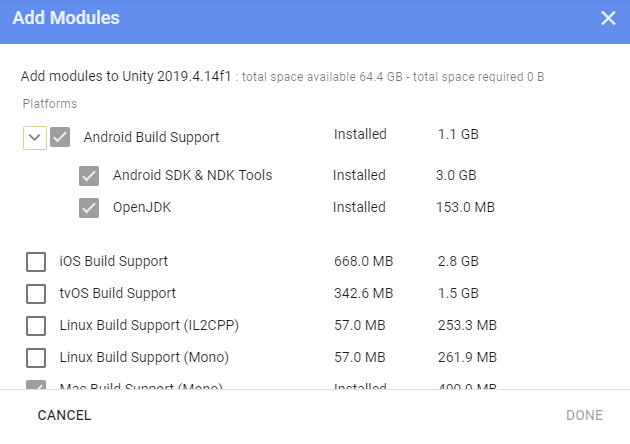
Task: Select the tvOS Build Support label
Action: tap(118, 294)
